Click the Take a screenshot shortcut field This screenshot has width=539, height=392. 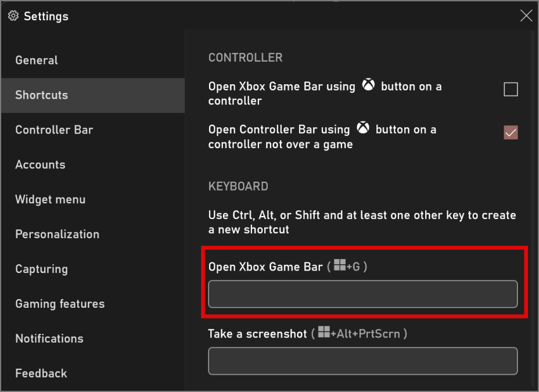tap(362, 361)
